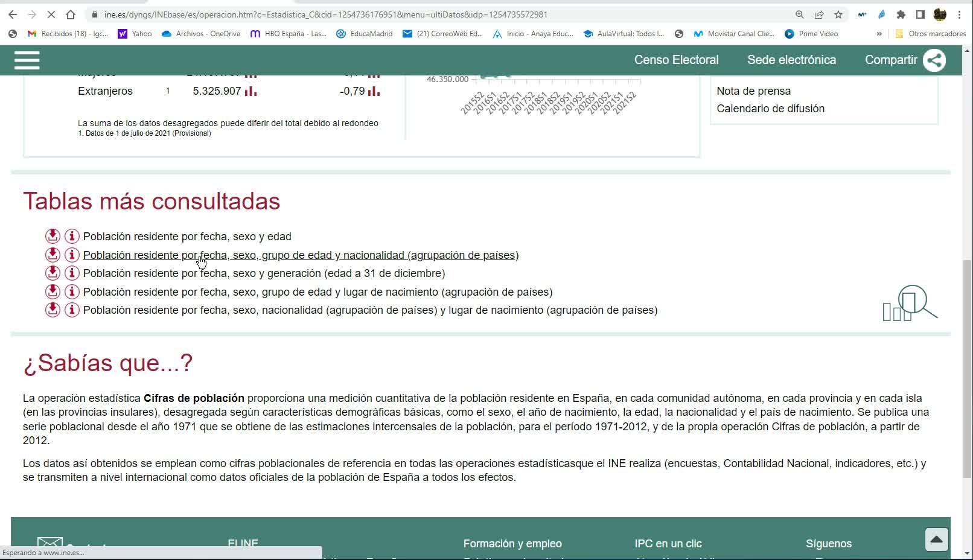The width and height of the screenshot is (973, 560).
Task: Open the 'Recibidos (18)' Gmail bookmark
Action: pos(68,34)
